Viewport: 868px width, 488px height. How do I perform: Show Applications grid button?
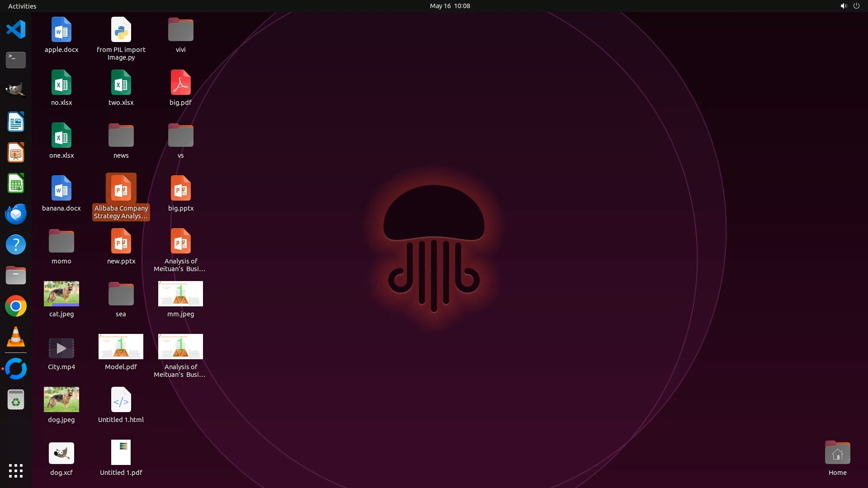pos(16,471)
